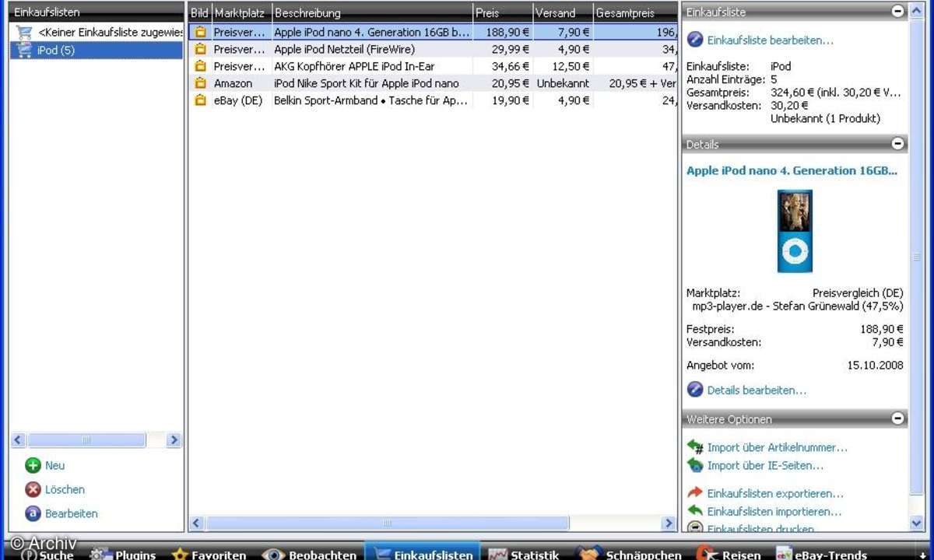Click the Löschen button label
Screen dimensions: 934x560
65,490
